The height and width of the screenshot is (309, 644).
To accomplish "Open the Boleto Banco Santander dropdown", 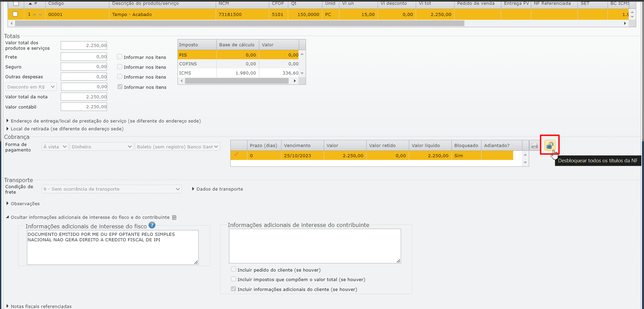I will click(177, 147).
